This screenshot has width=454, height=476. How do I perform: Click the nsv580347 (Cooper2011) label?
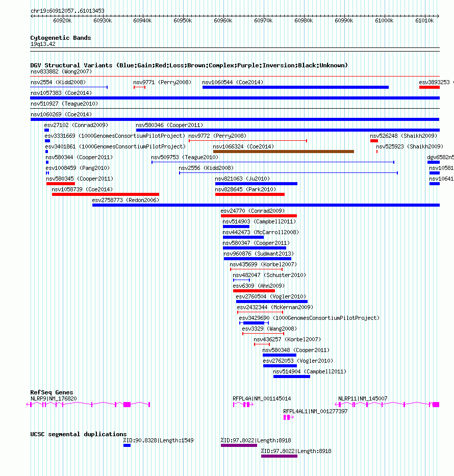(256, 243)
